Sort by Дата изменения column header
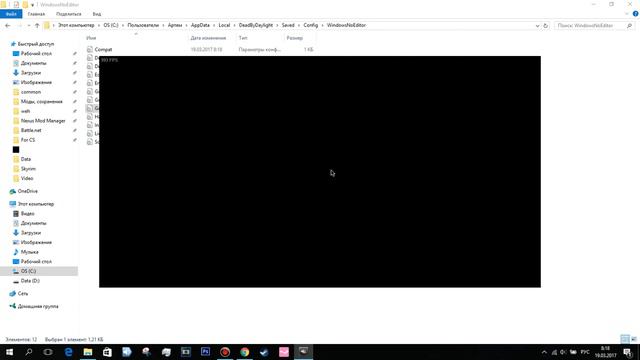 point(208,38)
